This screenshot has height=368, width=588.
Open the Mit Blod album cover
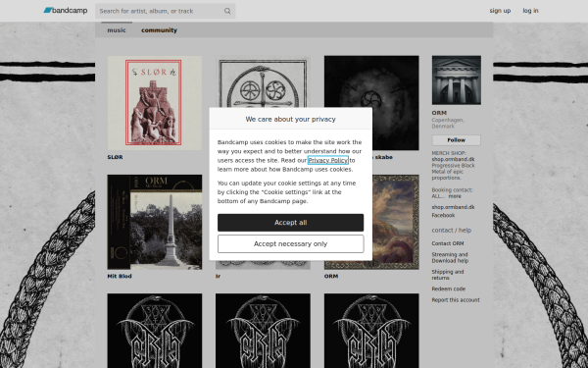[x=155, y=222]
